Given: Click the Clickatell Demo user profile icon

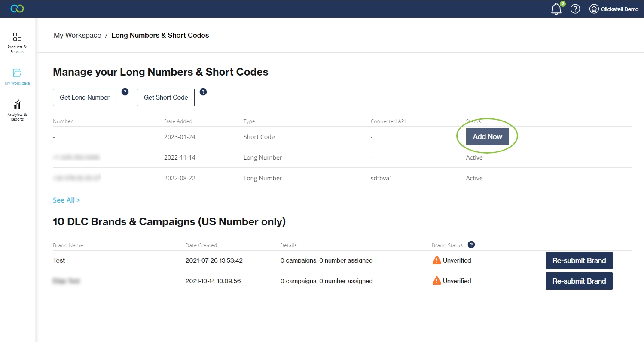Looking at the screenshot, I should 594,9.
